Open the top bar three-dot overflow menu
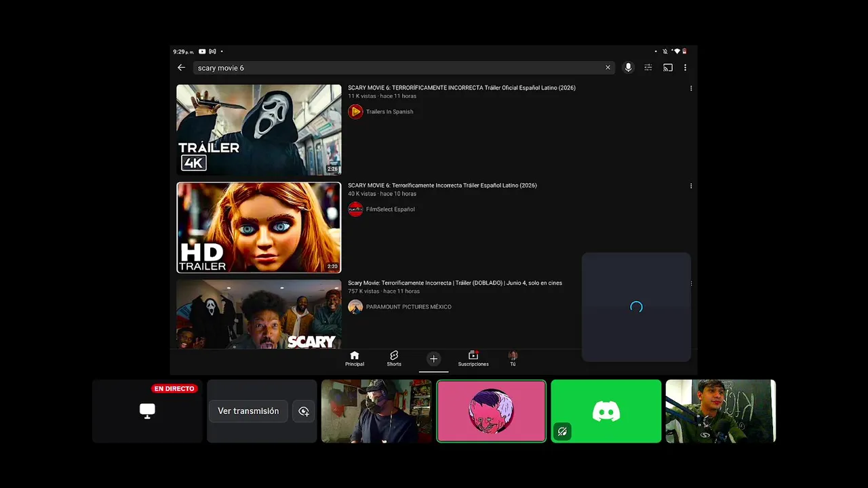This screenshot has width=868, height=488. coord(685,68)
